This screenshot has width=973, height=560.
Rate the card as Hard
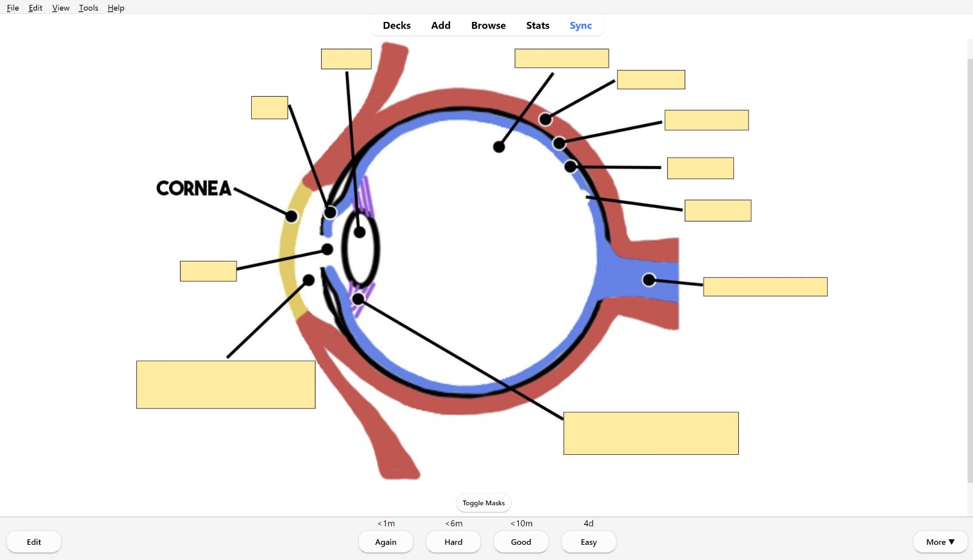click(453, 542)
